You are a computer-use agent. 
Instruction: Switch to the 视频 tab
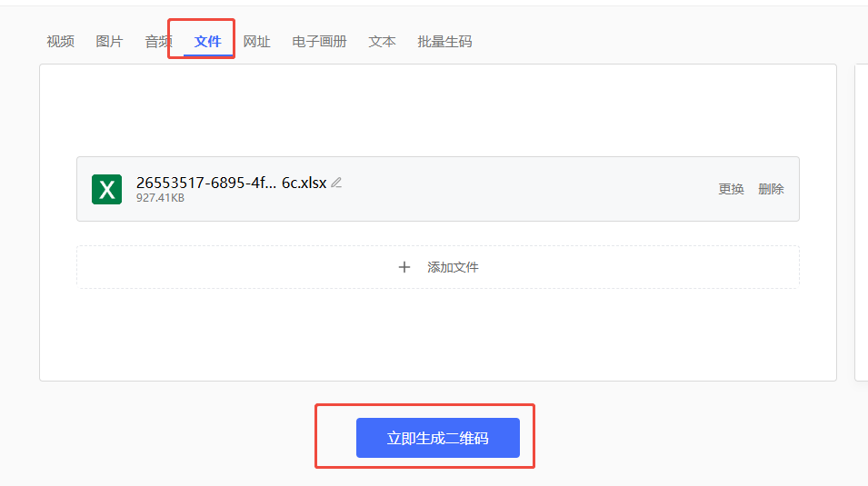[x=61, y=42]
